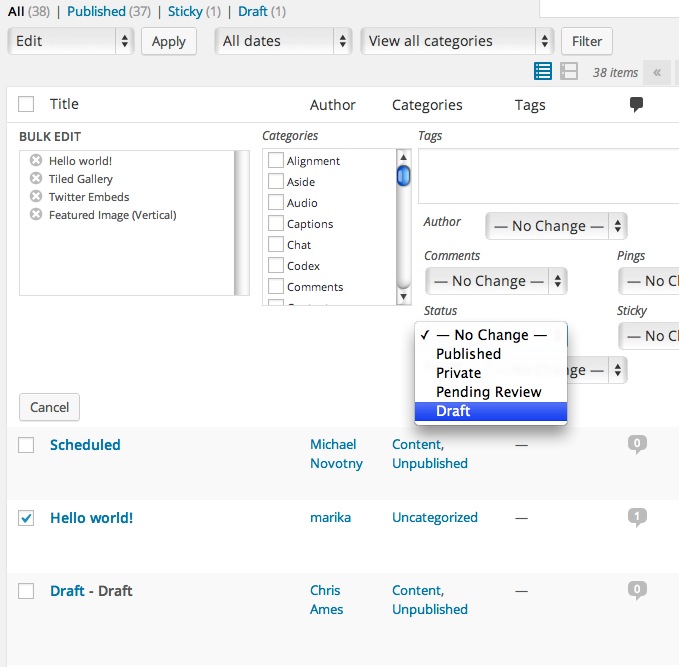The width and height of the screenshot is (679, 667).
Task: Select the Scheduled post checkbox
Action: click(x=26, y=445)
